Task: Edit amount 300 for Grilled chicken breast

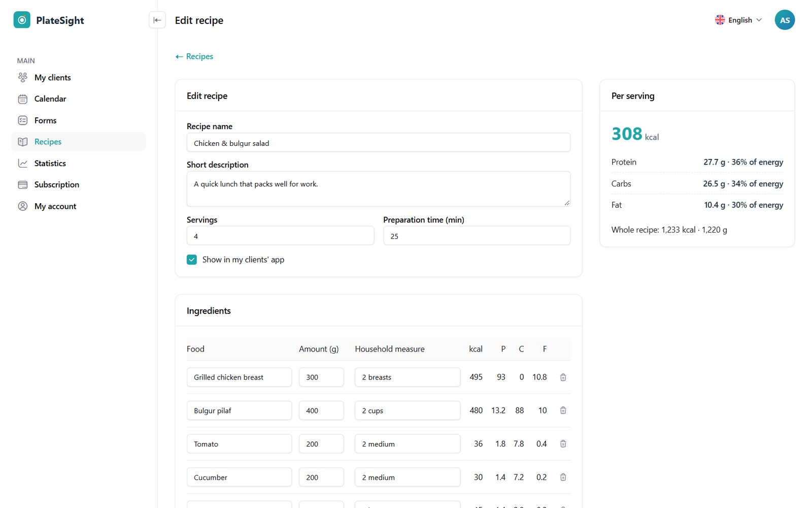Action: (x=321, y=377)
